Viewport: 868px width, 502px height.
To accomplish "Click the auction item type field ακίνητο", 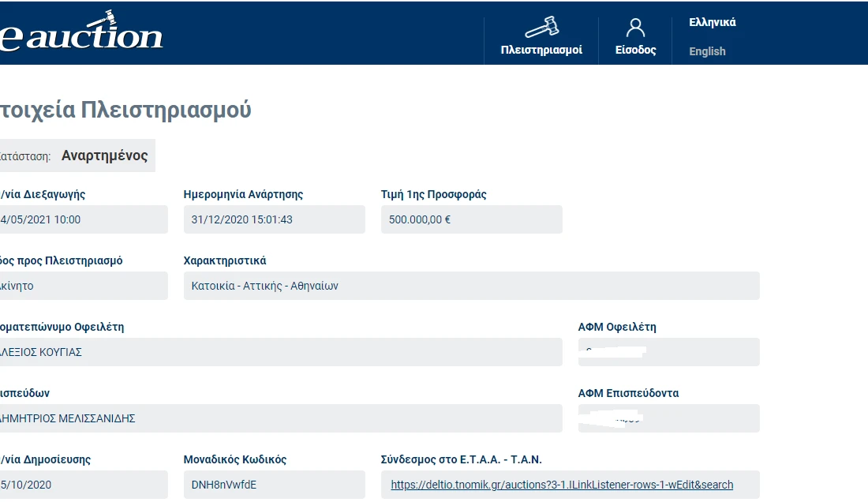I will point(83,286).
